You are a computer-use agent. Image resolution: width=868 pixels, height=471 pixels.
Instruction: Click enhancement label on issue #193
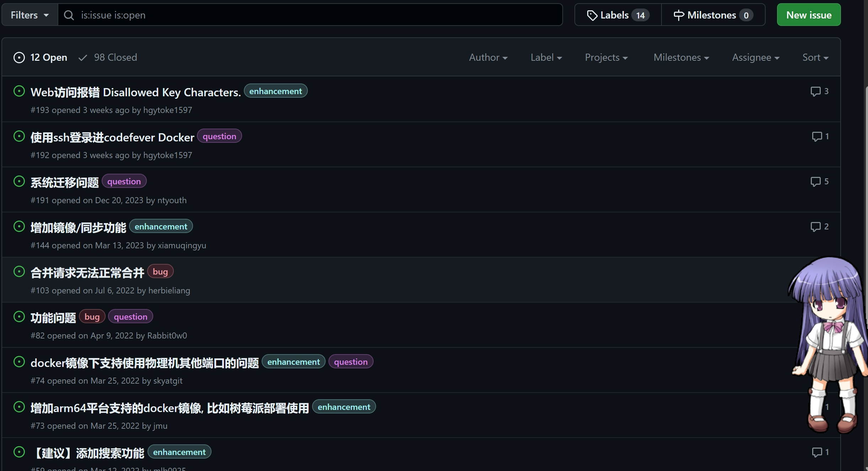[x=275, y=91]
